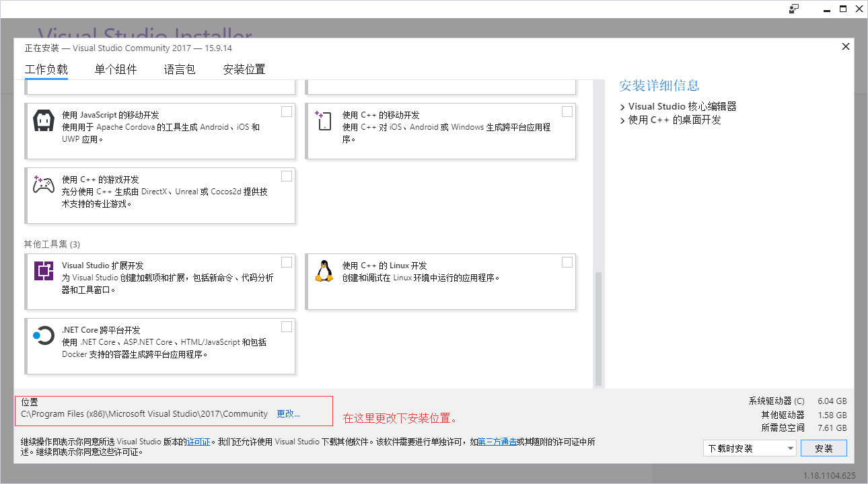Maximize the Visual Studio Installer window

843,9
